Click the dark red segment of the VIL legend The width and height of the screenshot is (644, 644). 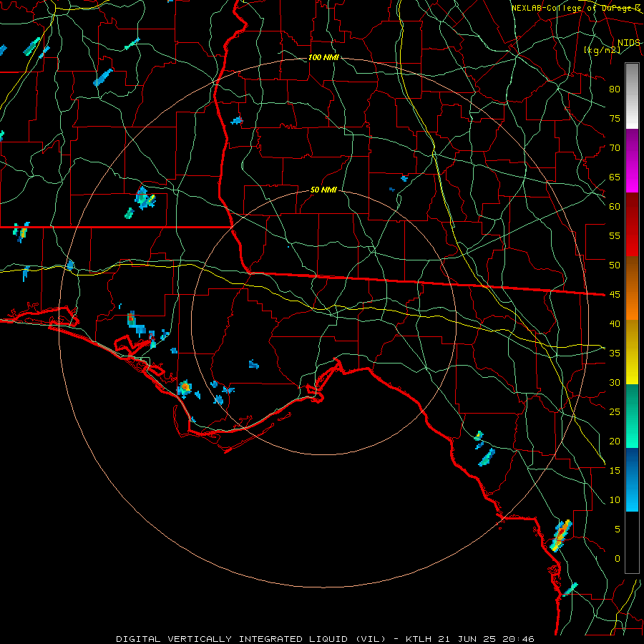point(632,225)
